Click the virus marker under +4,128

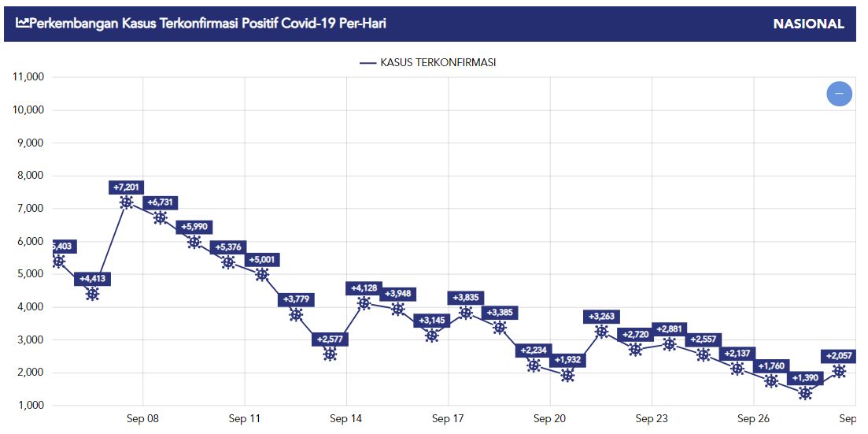[x=364, y=303]
